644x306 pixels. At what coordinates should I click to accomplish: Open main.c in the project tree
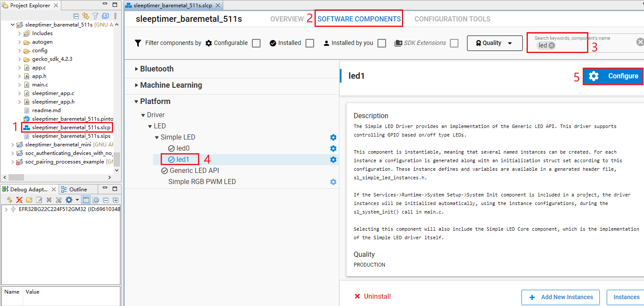(x=40, y=85)
